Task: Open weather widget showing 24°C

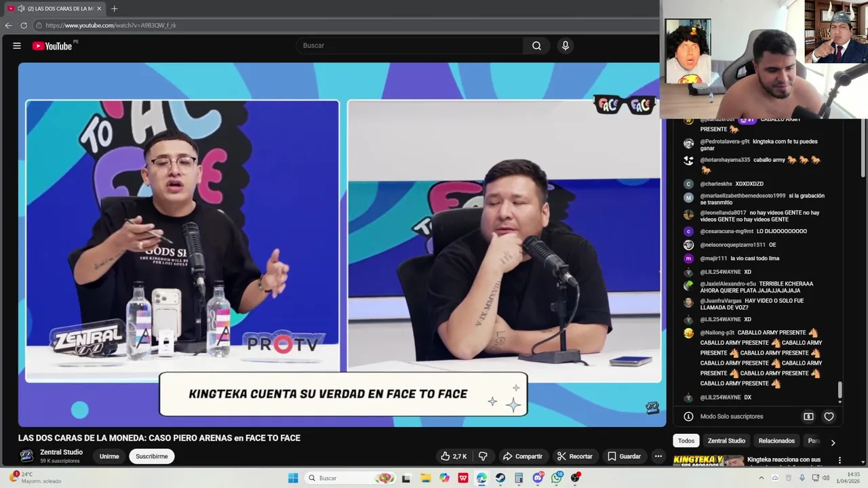Action: pyautogui.click(x=34, y=478)
